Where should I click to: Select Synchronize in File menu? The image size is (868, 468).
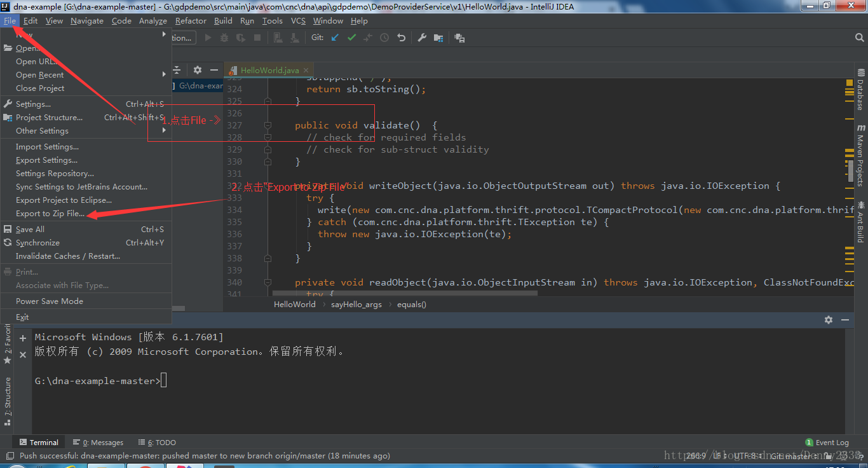pyautogui.click(x=86, y=243)
